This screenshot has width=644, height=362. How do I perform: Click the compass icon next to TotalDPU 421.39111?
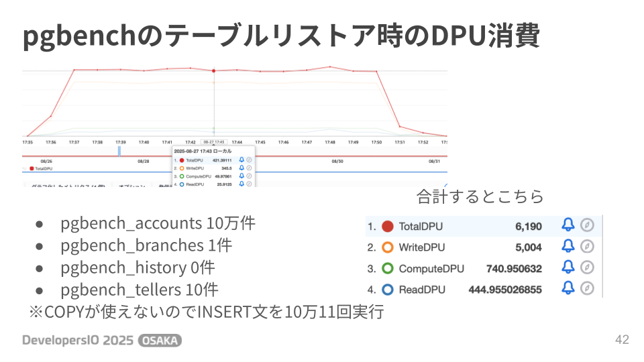click(249, 160)
